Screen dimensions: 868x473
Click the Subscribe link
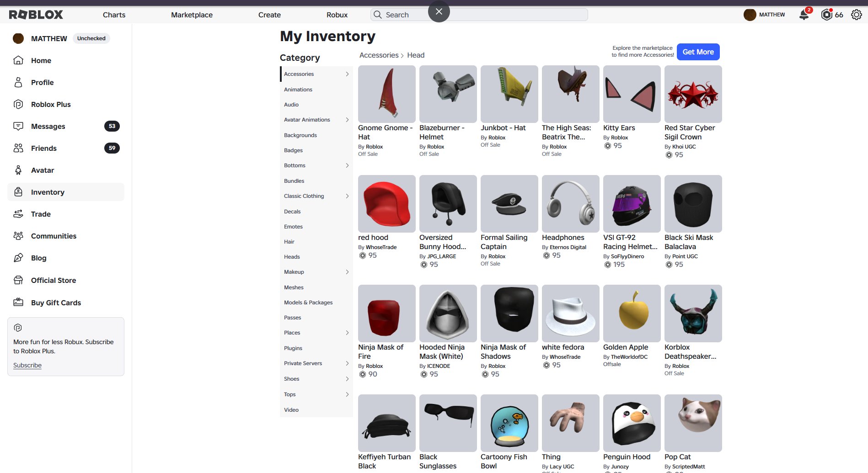(x=27, y=365)
